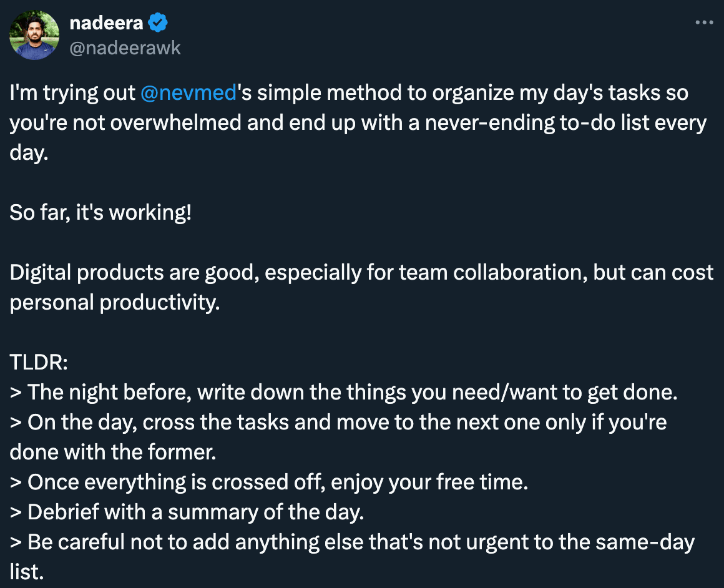Click the "Once everything is crossed off" line

[x=269, y=483]
